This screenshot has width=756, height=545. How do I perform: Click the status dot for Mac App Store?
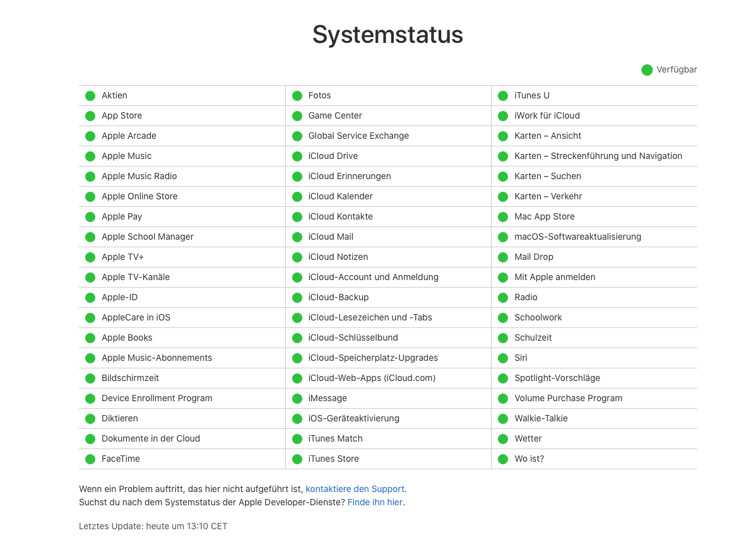(x=503, y=217)
